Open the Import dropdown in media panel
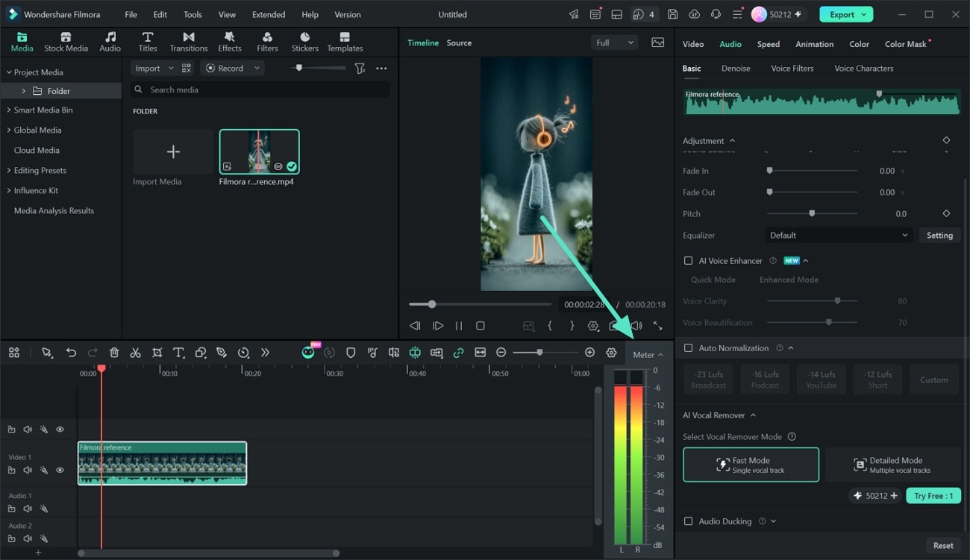The image size is (970, 560). tap(153, 68)
